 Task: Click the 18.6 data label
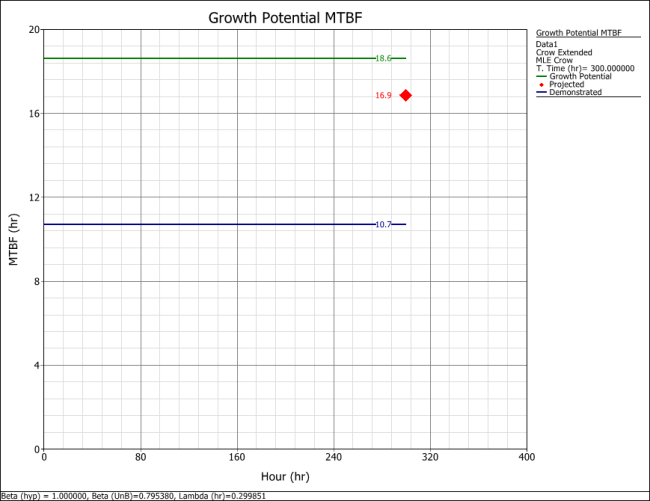(383, 59)
